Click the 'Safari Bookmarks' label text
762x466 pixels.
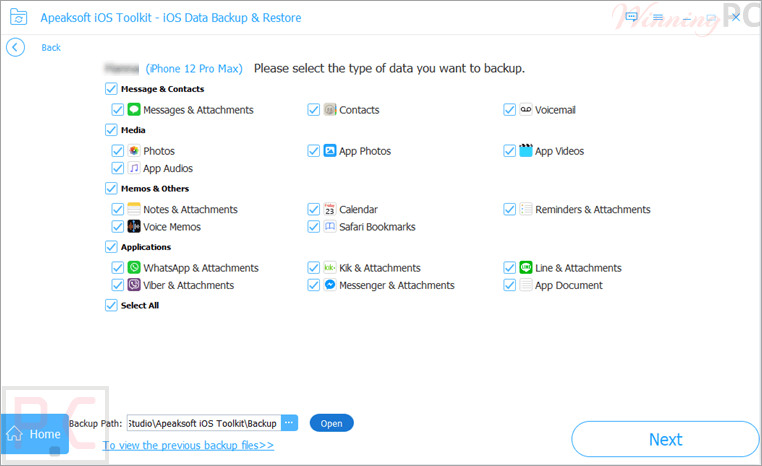click(x=377, y=227)
